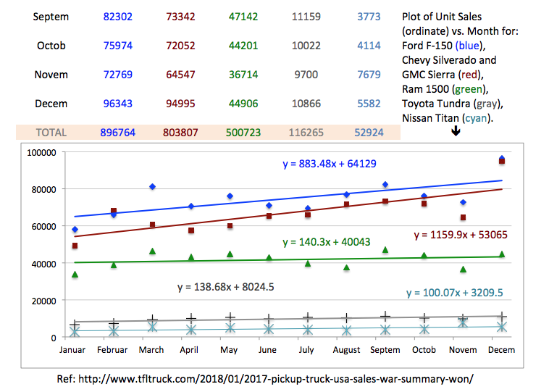549x392 pixels.
Task: Click the 100000 y-axis label
Action: tap(41, 153)
